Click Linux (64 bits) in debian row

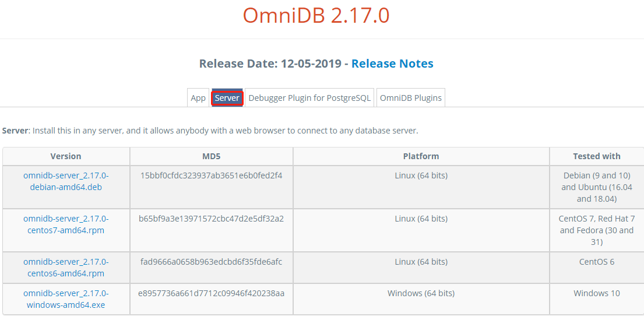click(421, 175)
